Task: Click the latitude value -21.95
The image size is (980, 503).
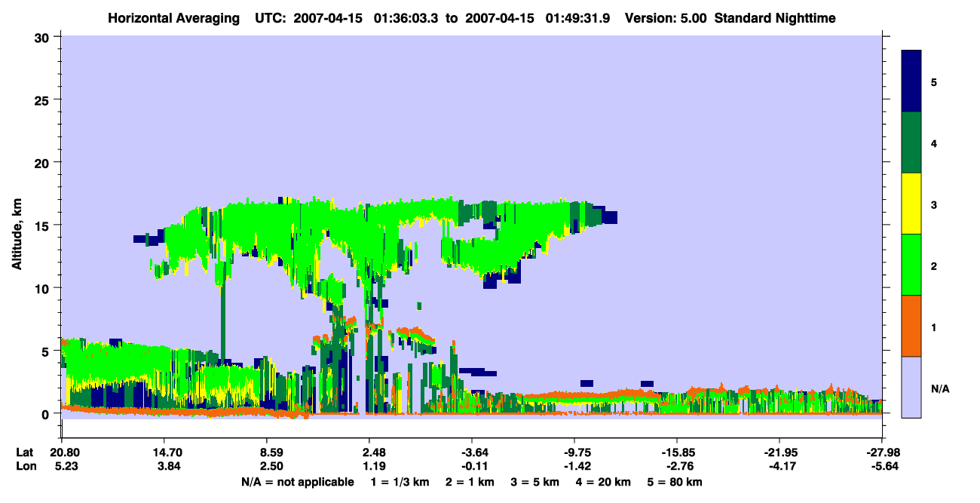Action: [x=779, y=452]
